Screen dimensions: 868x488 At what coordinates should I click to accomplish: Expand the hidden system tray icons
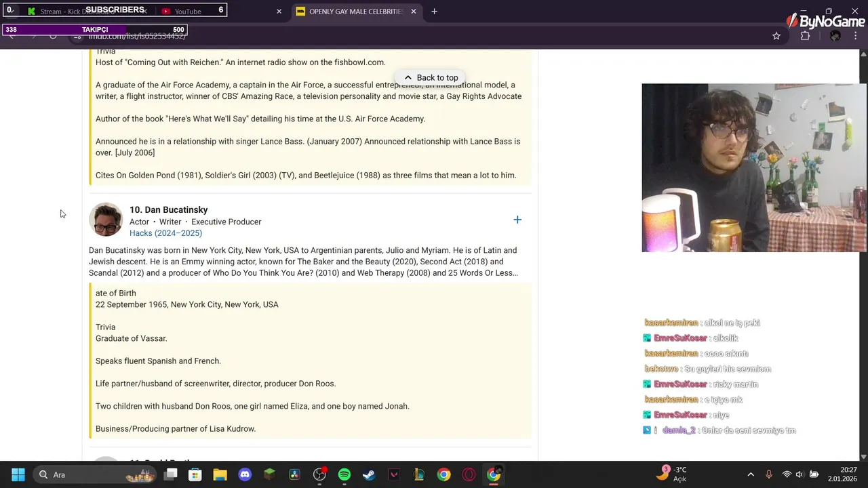tap(751, 474)
